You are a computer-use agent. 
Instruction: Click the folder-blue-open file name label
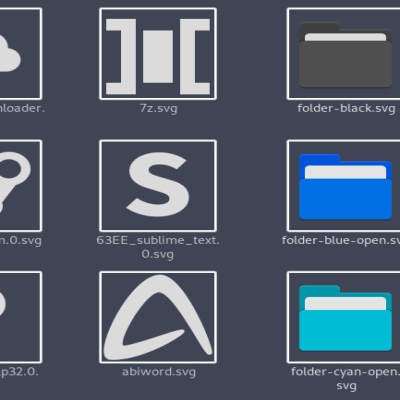click(x=341, y=240)
